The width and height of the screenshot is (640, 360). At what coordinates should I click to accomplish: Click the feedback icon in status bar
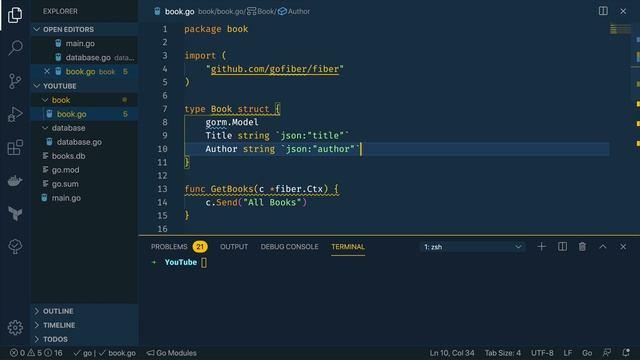point(607,353)
